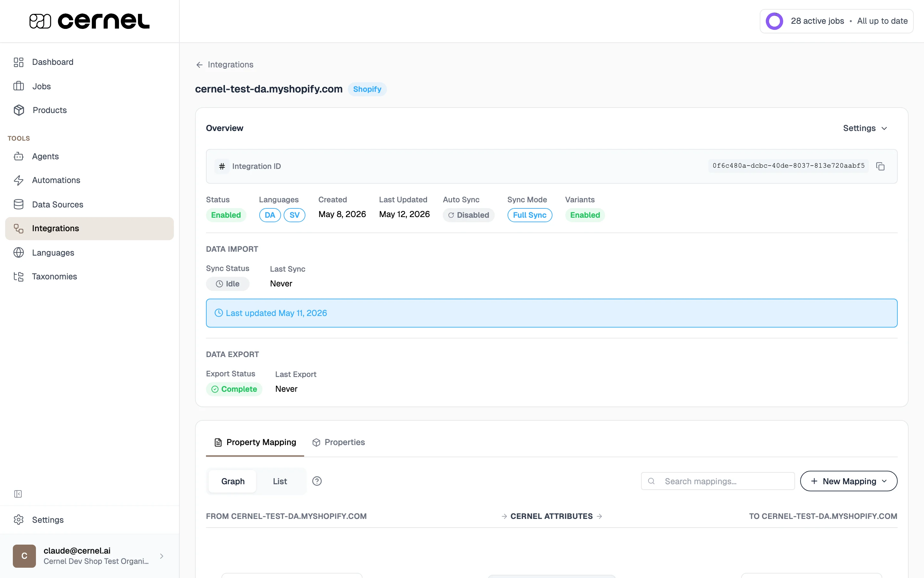Click the Integration ID value 0f6c480a-dcbc-40de-8037-813e720aabf5
The image size is (924, 578).
789,166
